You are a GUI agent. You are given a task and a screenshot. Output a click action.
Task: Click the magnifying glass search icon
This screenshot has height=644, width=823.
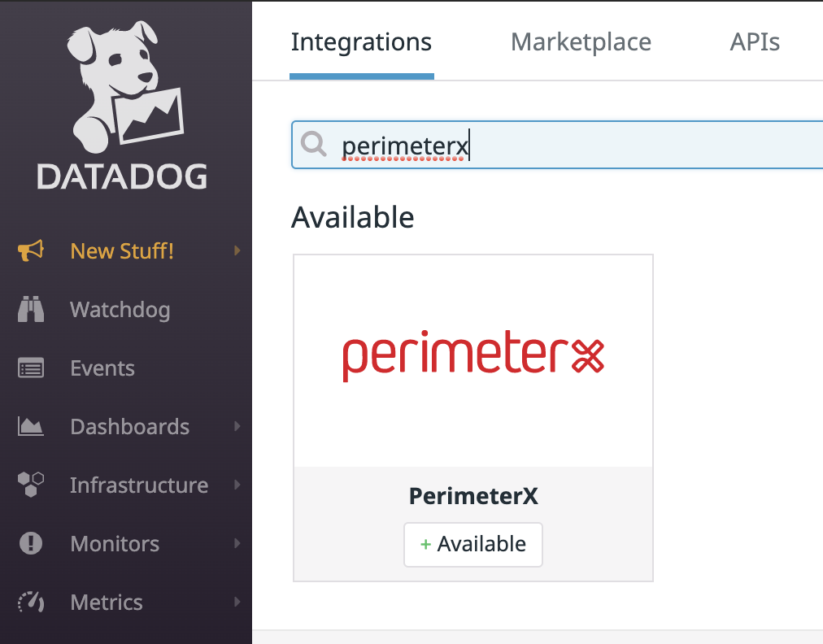[314, 145]
